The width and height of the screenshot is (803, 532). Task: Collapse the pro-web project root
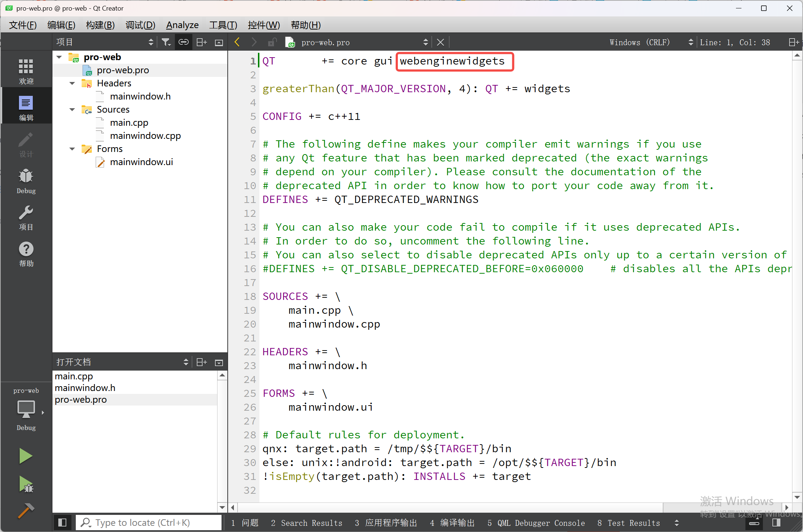[x=59, y=57]
